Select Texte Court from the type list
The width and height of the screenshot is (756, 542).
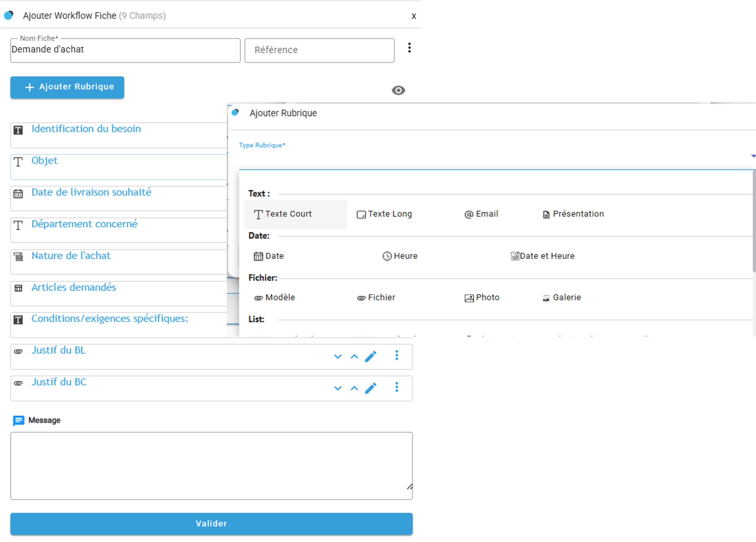(x=283, y=214)
